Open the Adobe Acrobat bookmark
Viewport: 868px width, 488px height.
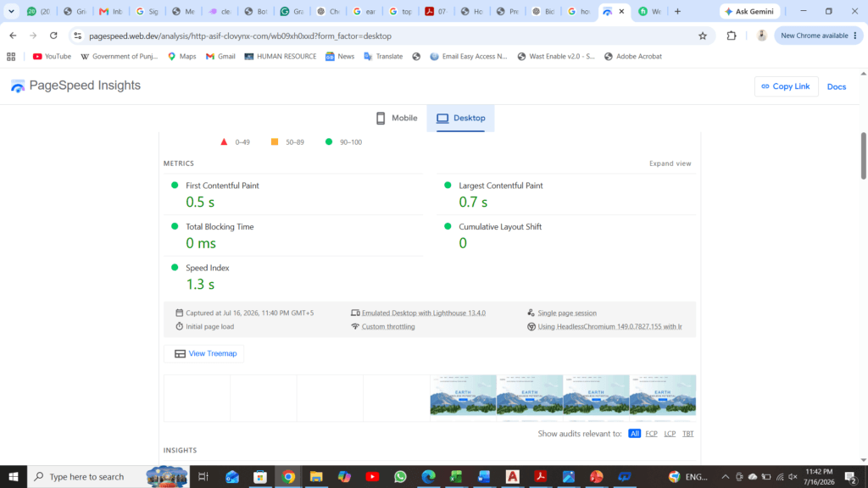pos(632,57)
